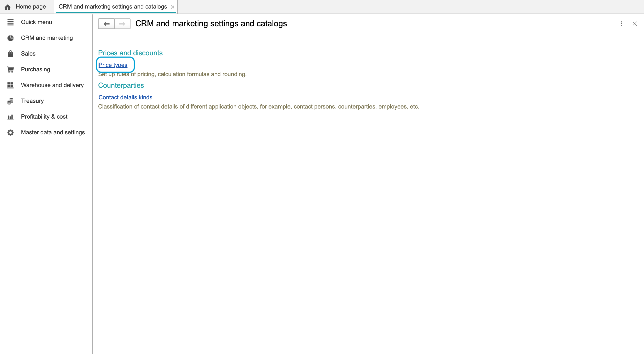Open the CRM and marketing section
Image resolution: width=644 pixels, height=354 pixels.
[x=47, y=38]
